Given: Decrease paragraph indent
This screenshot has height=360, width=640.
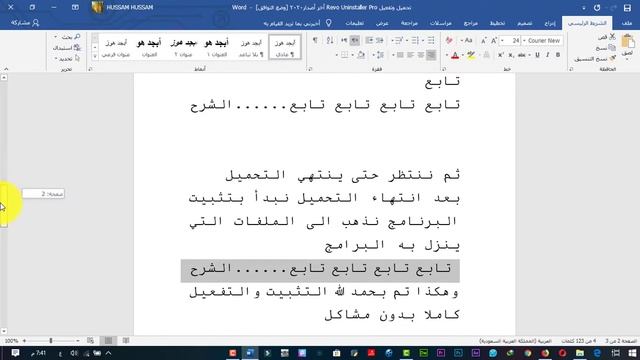Looking at the screenshot, I should point(380,40).
